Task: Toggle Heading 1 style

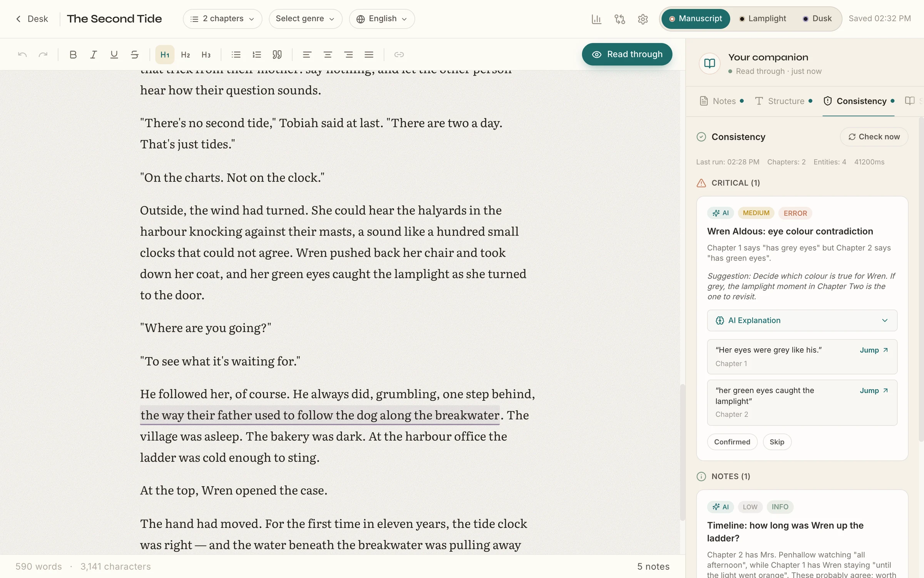Action: point(165,55)
